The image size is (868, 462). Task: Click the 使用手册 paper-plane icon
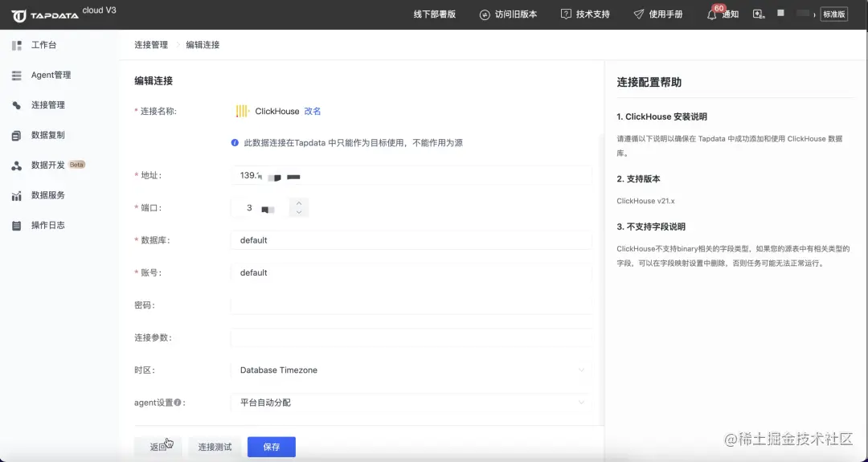(x=639, y=14)
